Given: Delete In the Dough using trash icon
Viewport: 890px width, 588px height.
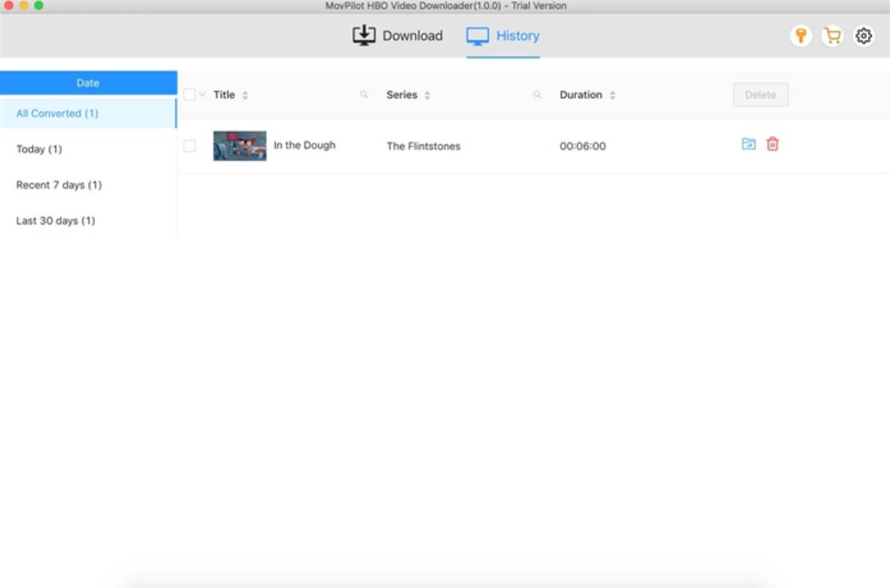Looking at the screenshot, I should [x=772, y=144].
